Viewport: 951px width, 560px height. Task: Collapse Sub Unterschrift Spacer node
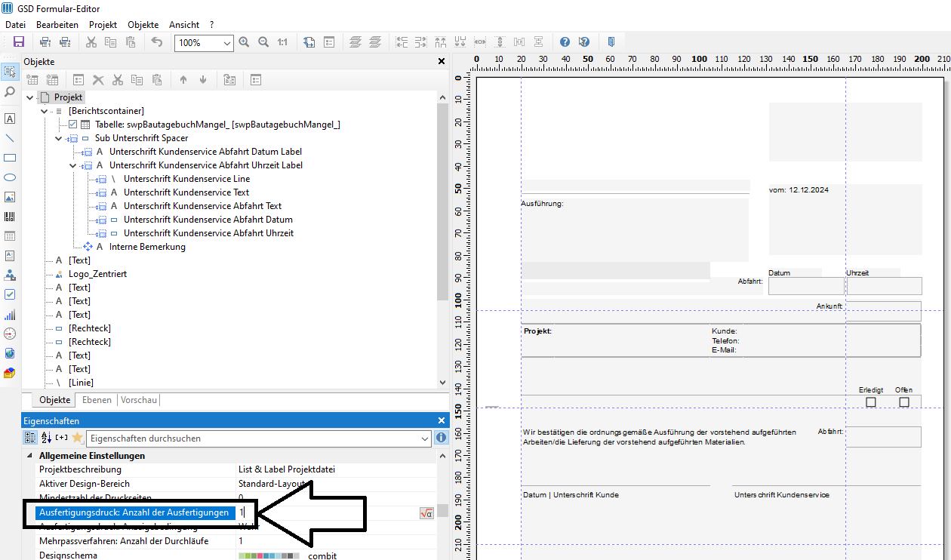tap(59, 139)
